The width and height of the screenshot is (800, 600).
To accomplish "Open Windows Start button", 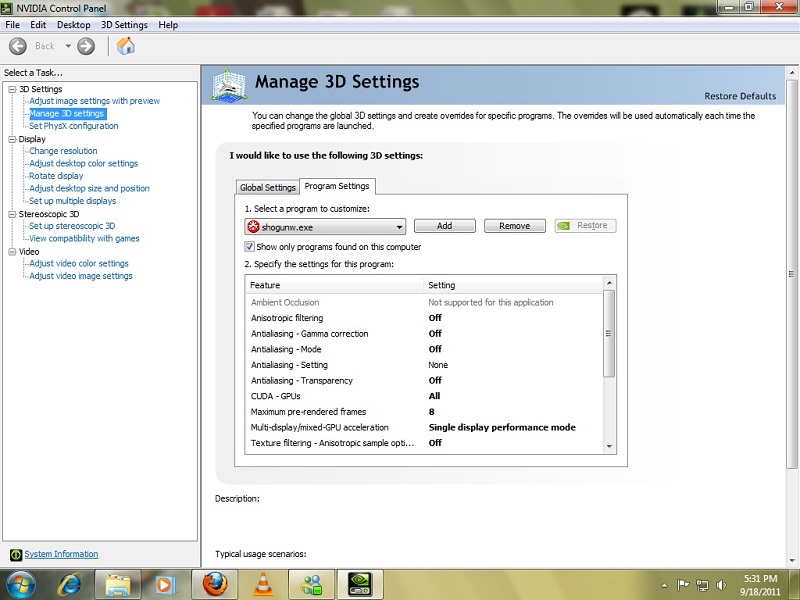I will 19,585.
